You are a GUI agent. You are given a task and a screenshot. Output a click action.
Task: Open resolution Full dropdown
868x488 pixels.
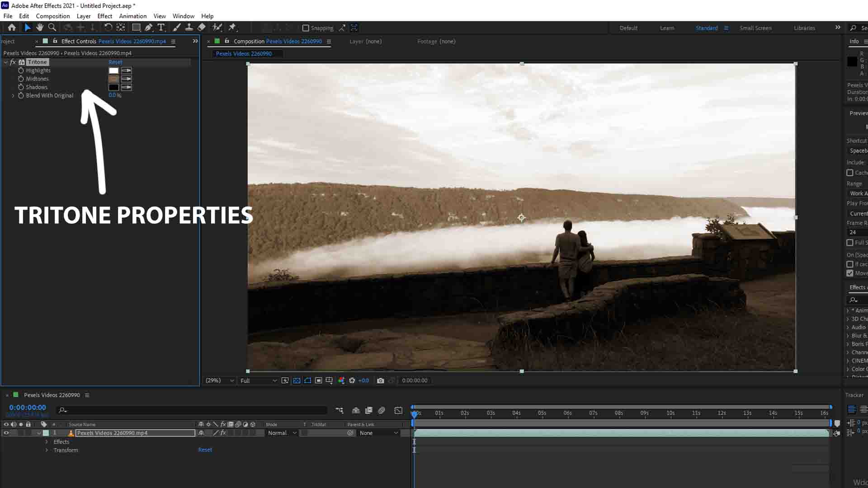tap(258, 381)
